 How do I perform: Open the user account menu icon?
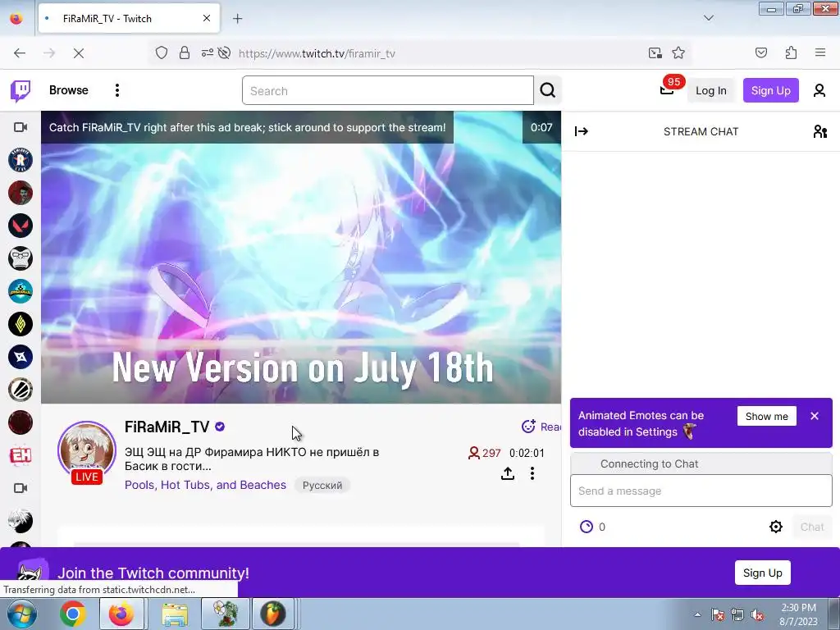tap(819, 90)
